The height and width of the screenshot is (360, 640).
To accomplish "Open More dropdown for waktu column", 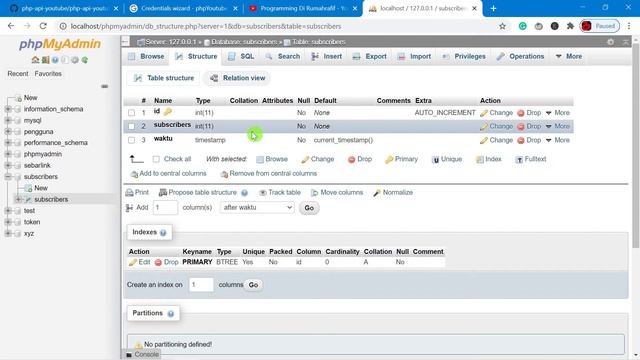I will 558,140.
